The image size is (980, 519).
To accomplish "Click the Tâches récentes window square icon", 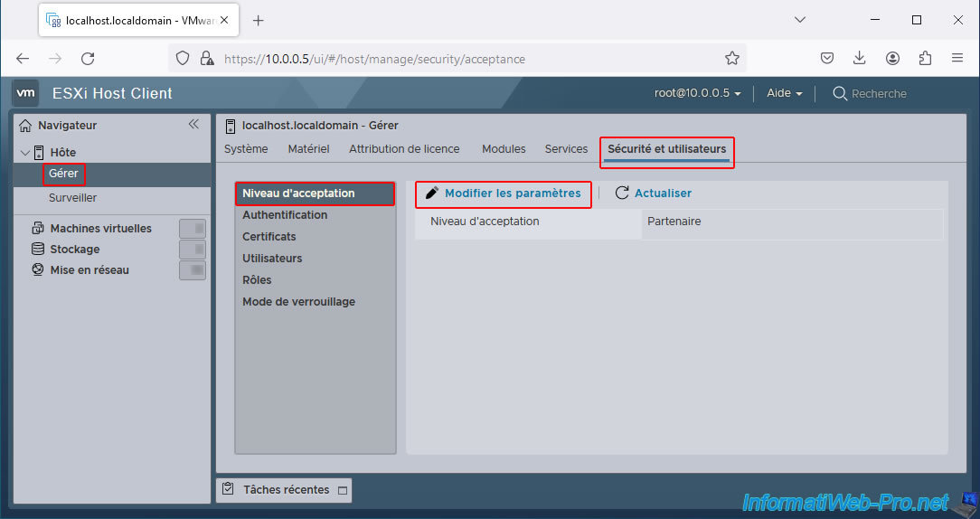I will (x=342, y=490).
